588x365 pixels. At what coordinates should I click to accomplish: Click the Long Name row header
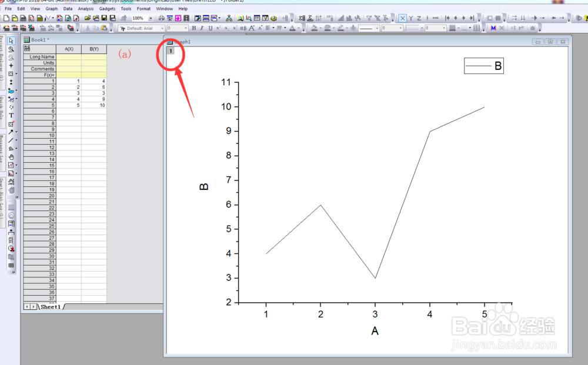click(x=40, y=57)
